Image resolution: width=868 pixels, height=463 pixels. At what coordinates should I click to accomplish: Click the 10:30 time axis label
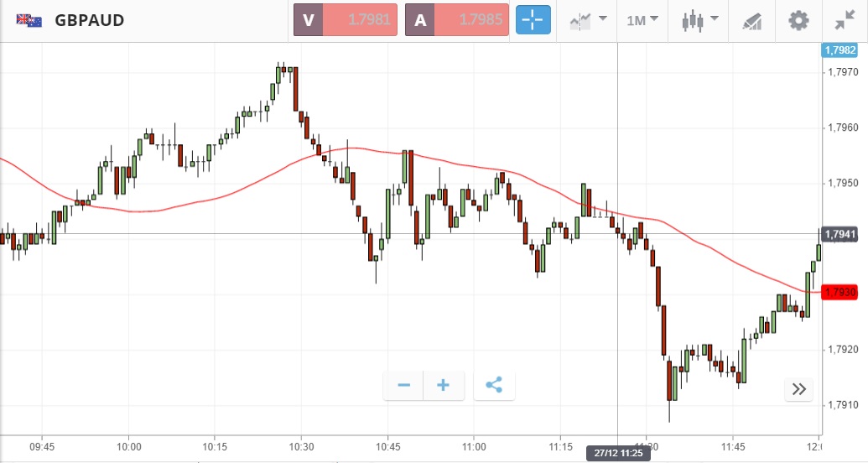[x=301, y=447]
